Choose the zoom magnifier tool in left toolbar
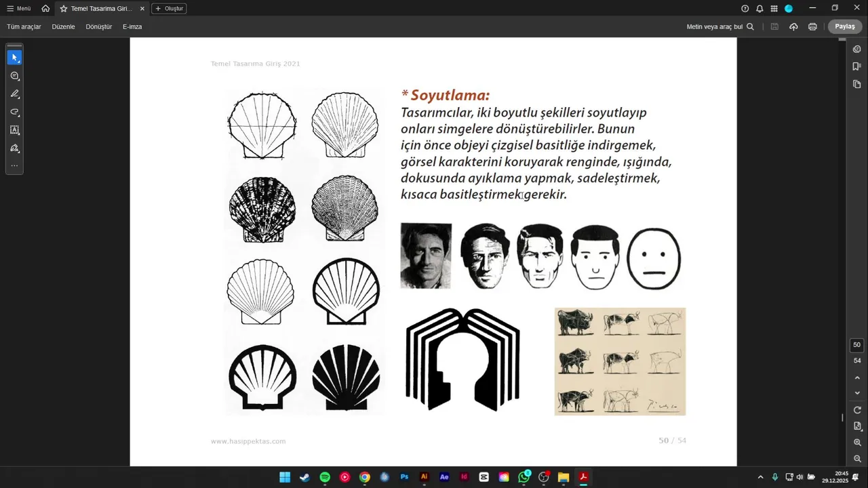The width and height of the screenshot is (868, 488). (x=14, y=76)
